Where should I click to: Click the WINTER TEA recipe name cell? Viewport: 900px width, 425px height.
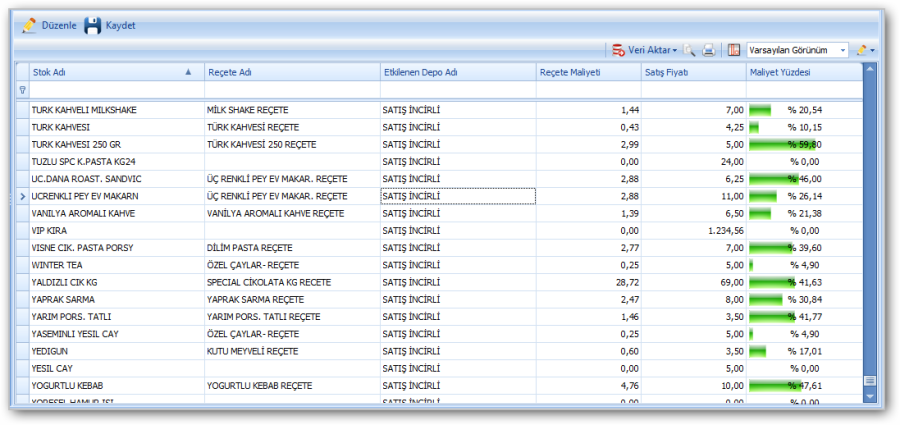click(x=290, y=265)
